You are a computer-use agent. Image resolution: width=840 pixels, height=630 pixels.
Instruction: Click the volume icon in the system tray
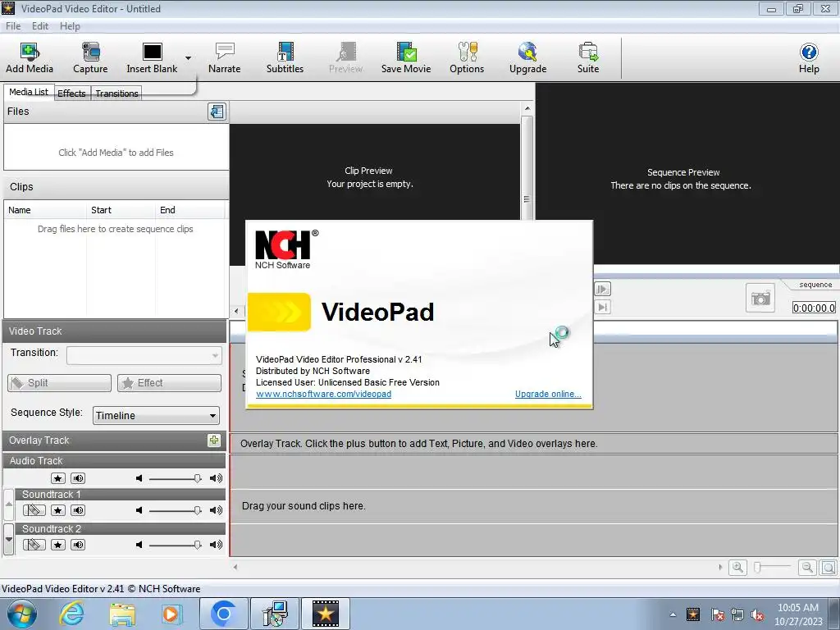tap(757, 615)
